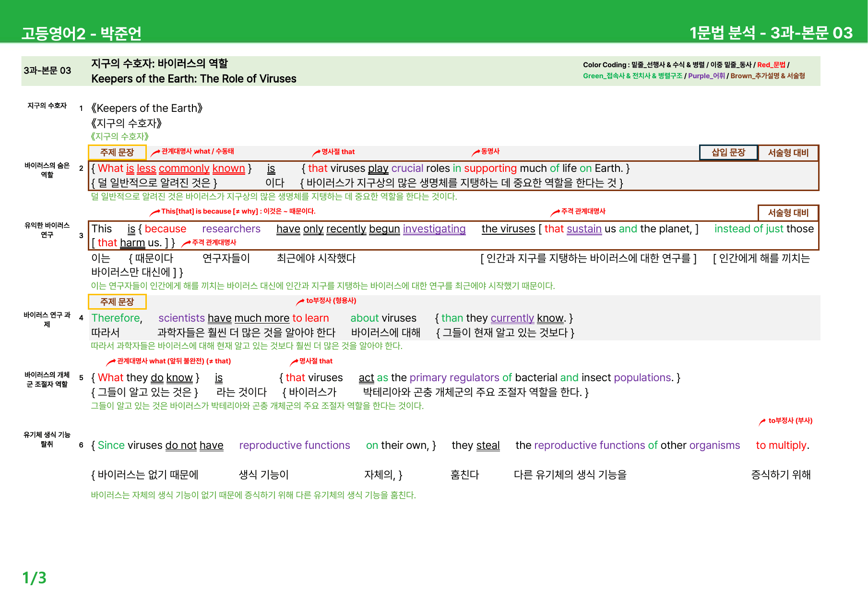Click the purple phrase 'primary regulators'
This screenshot has width=868, height=614.
pyautogui.click(x=454, y=378)
